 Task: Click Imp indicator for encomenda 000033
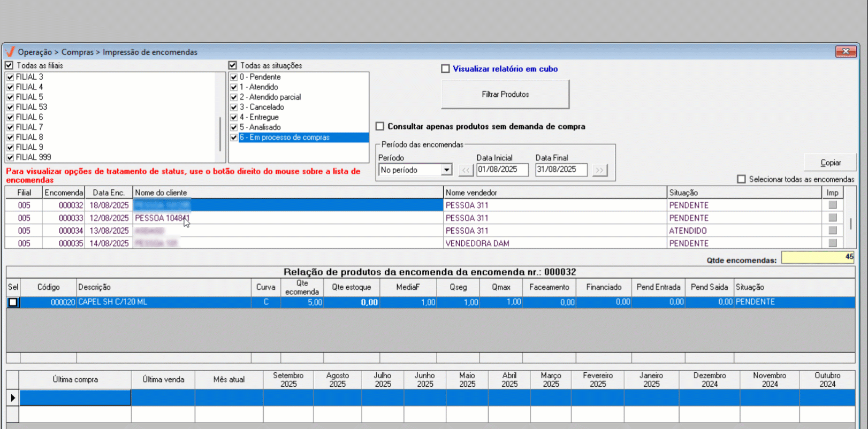coord(832,218)
